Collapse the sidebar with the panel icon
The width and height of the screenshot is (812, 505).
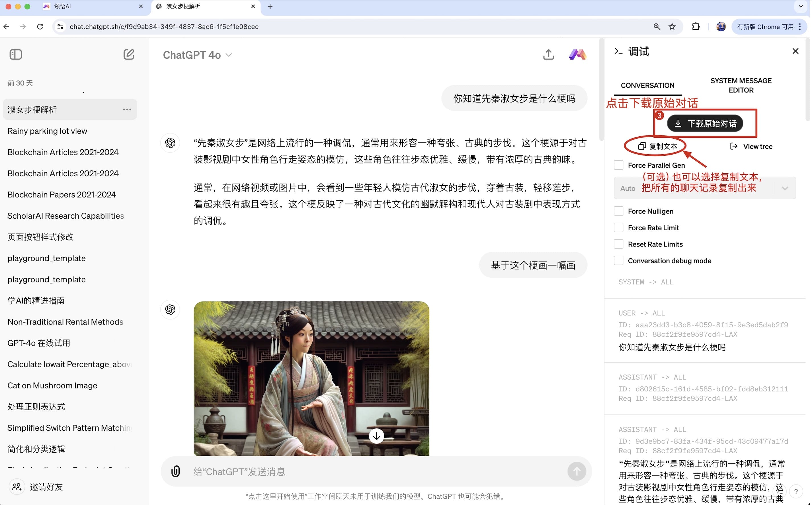point(16,54)
